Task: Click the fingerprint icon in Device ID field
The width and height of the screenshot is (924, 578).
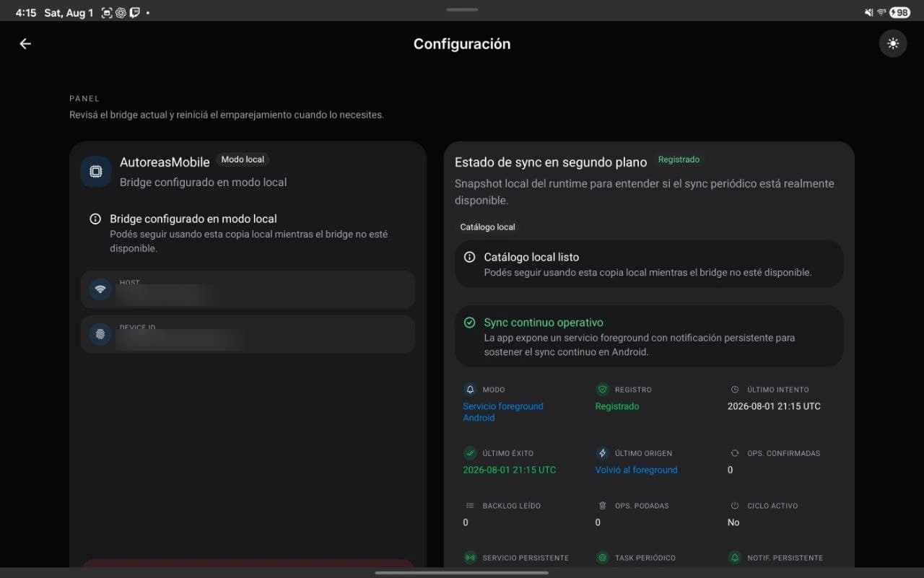Action: coord(100,334)
